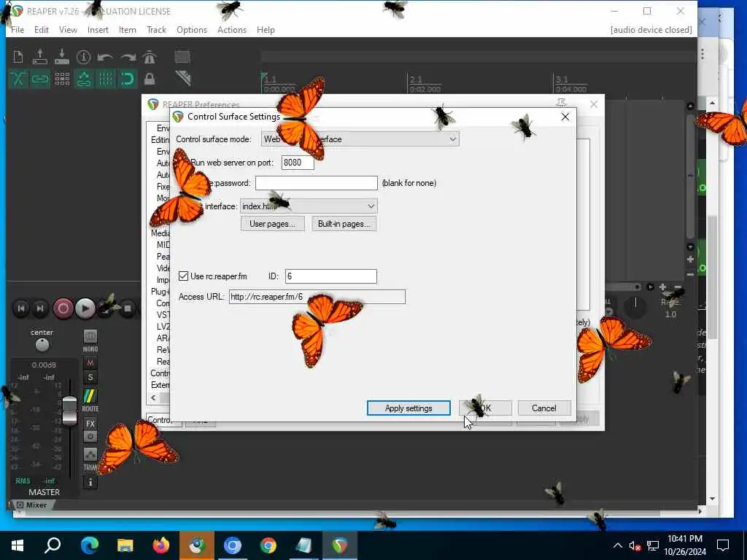747x560 pixels.
Task: Pin the REAPER Preferences window
Action: coord(561,103)
